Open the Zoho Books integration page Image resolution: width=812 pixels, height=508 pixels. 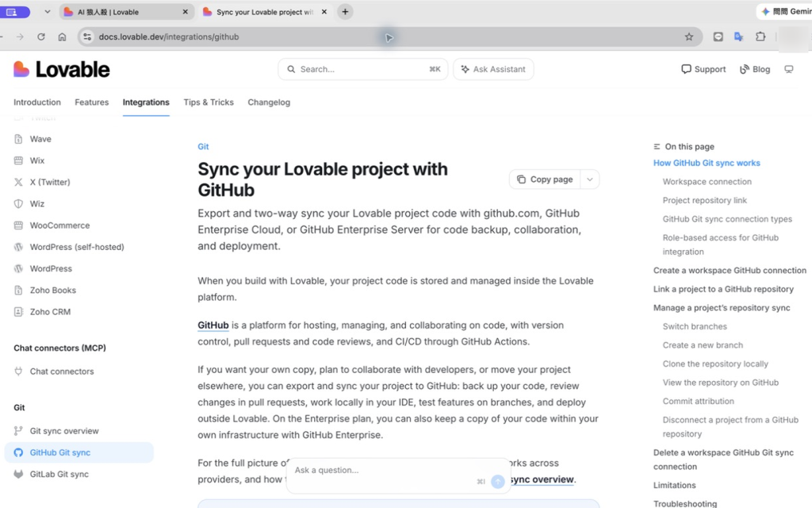pyautogui.click(x=53, y=291)
